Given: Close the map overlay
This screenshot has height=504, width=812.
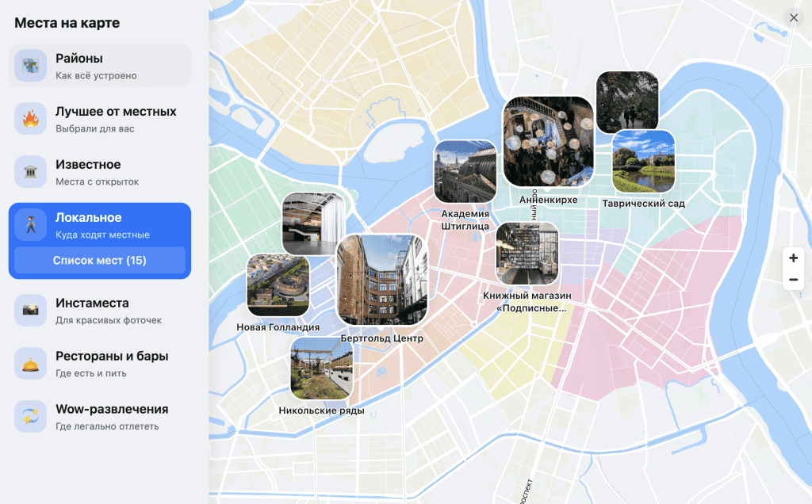Looking at the screenshot, I should [793, 18].
